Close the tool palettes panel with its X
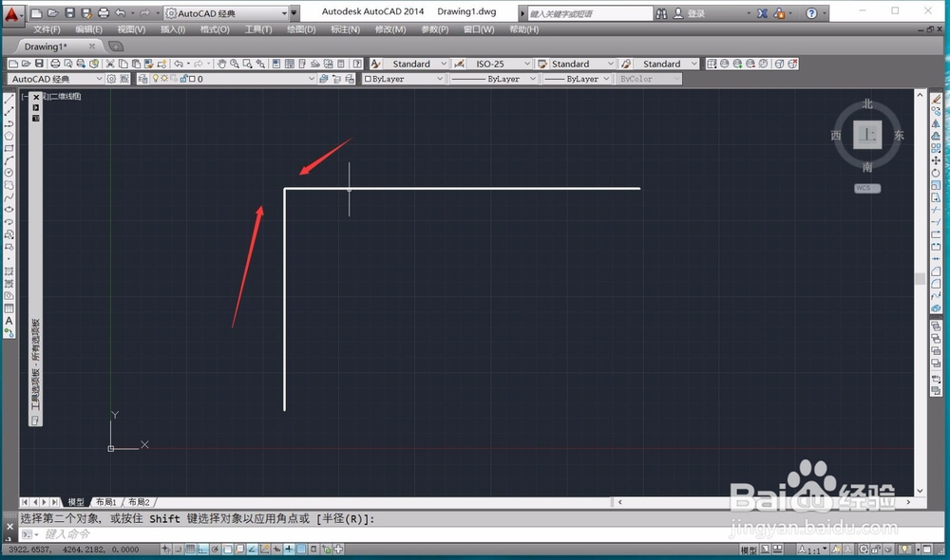Image resolution: width=950 pixels, height=560 pixels. [x=36, y=97]
